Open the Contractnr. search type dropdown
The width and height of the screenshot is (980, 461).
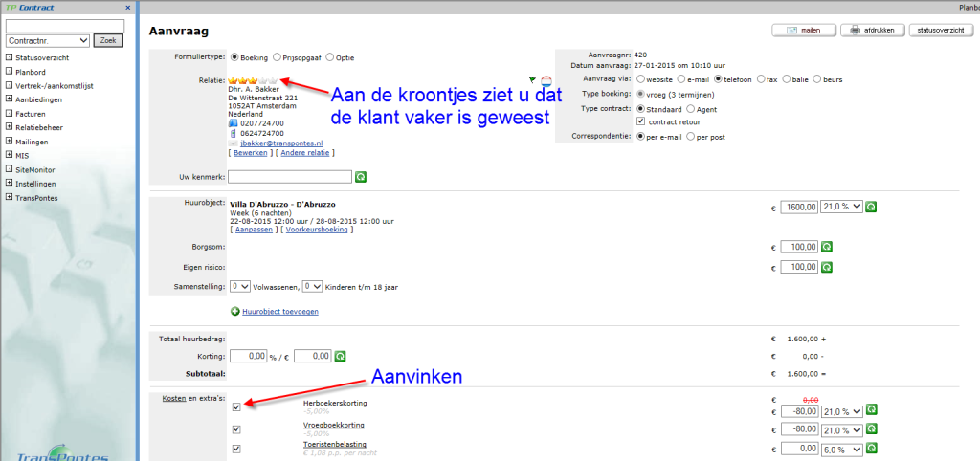pyautogui.click(x=48, y=40)
